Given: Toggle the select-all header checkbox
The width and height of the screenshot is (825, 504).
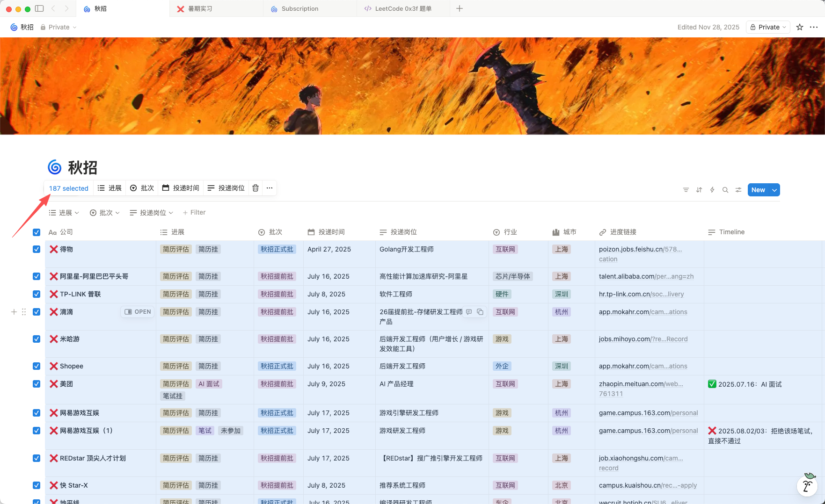Looking at the screenshot, I should pos(37,232).
